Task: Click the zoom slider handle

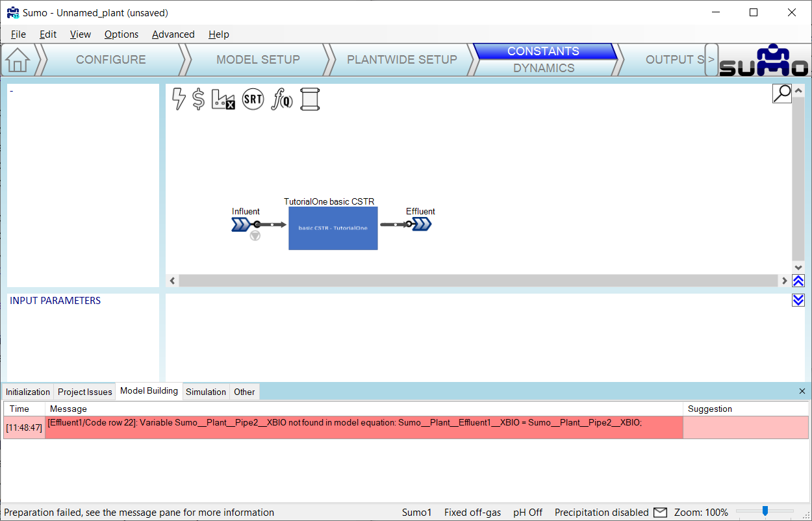Action: [x=765, y=511]
